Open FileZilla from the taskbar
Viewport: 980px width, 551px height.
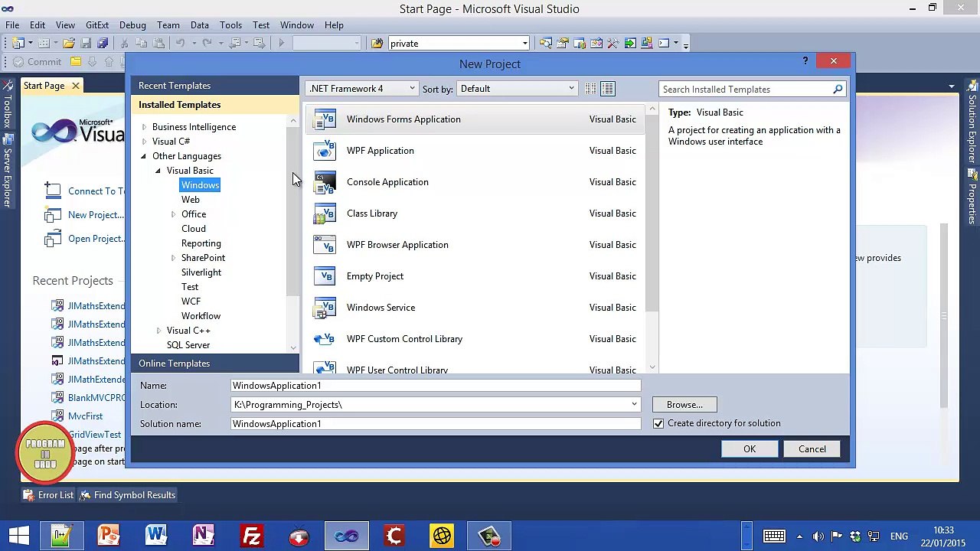pos(251,536)
